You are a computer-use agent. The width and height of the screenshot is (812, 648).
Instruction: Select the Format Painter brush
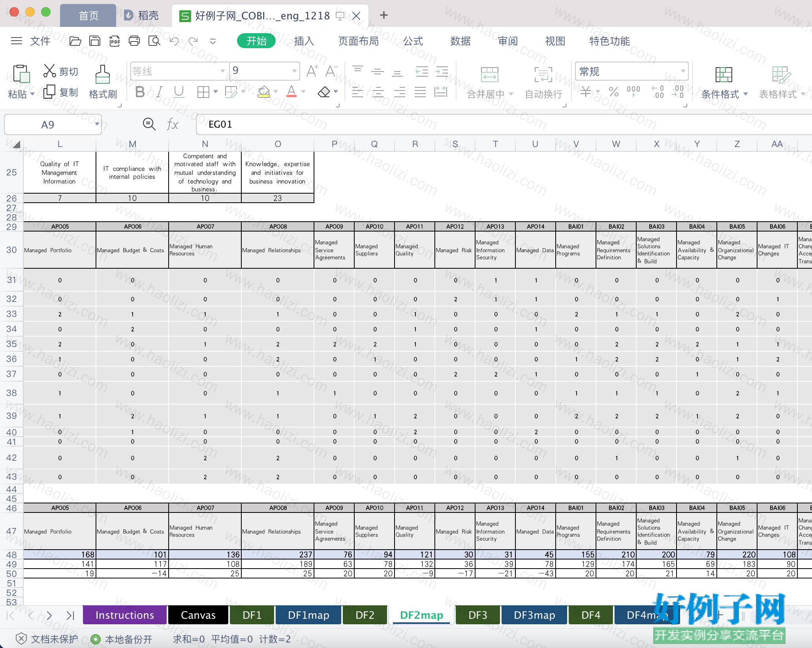103,74
